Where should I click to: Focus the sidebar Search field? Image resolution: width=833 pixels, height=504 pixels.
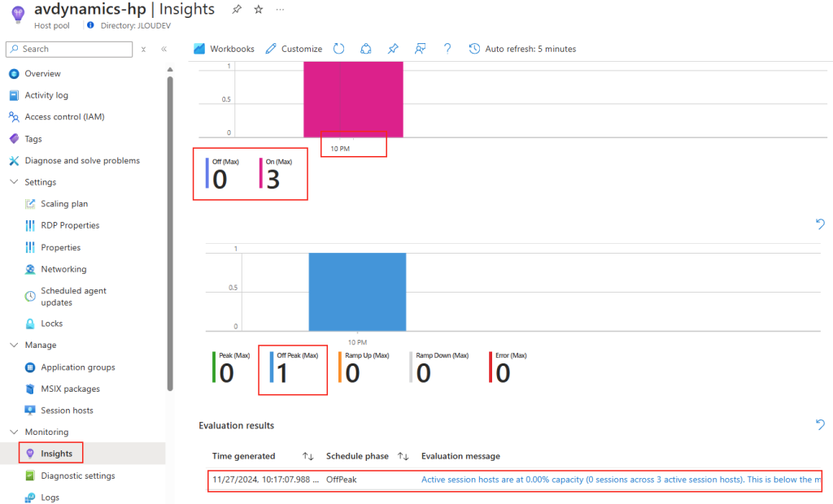(x=69, y=49)
